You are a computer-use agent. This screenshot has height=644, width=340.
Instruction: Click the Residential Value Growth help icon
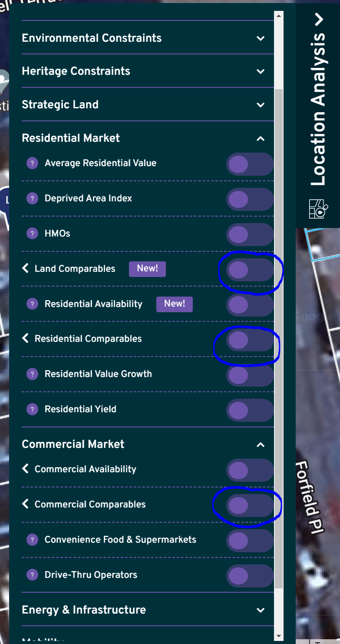pyautogui.click(x=32, y=374)
